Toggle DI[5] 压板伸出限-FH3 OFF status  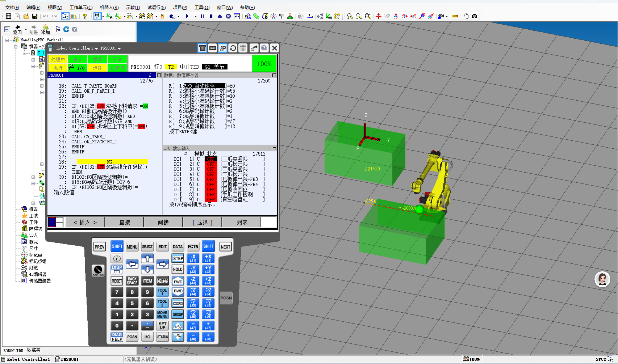point(211,179)
